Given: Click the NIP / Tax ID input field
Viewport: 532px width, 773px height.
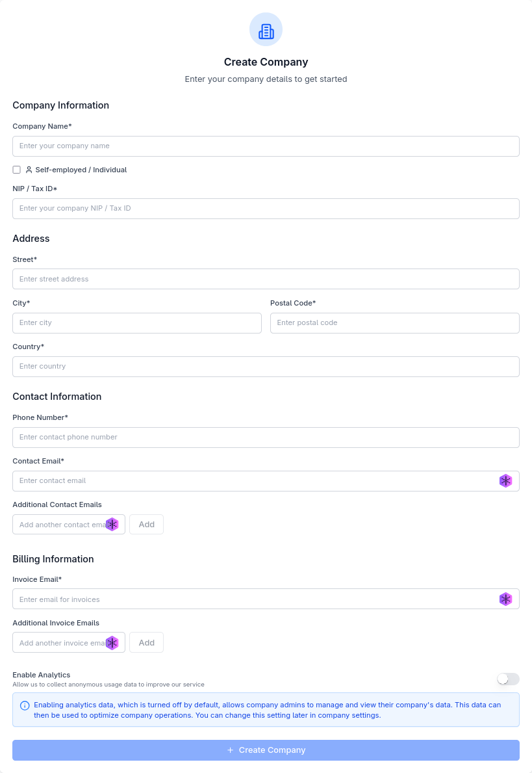Looking at the screenshot, I should tap(266, 208).
